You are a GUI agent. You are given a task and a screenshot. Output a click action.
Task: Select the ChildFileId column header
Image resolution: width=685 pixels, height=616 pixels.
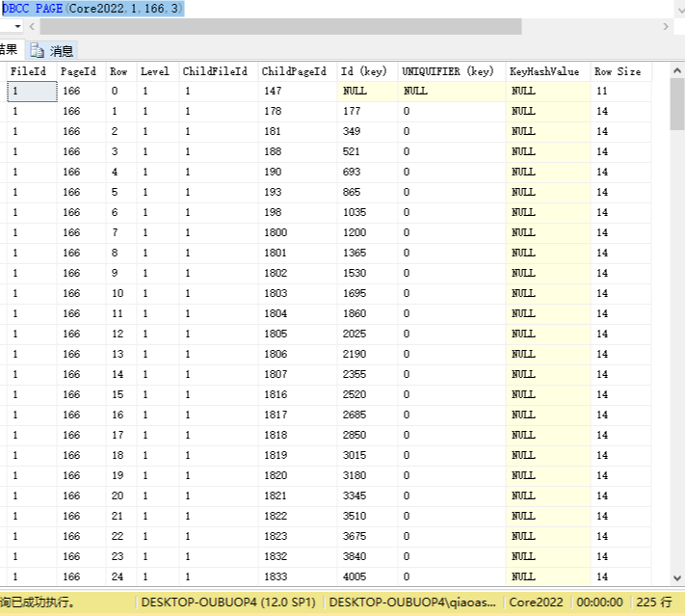tap(219, 71)
